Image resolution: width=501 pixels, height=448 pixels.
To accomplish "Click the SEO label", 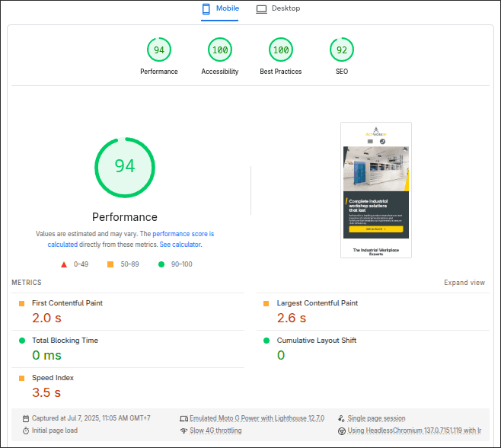I will (342, 72).
